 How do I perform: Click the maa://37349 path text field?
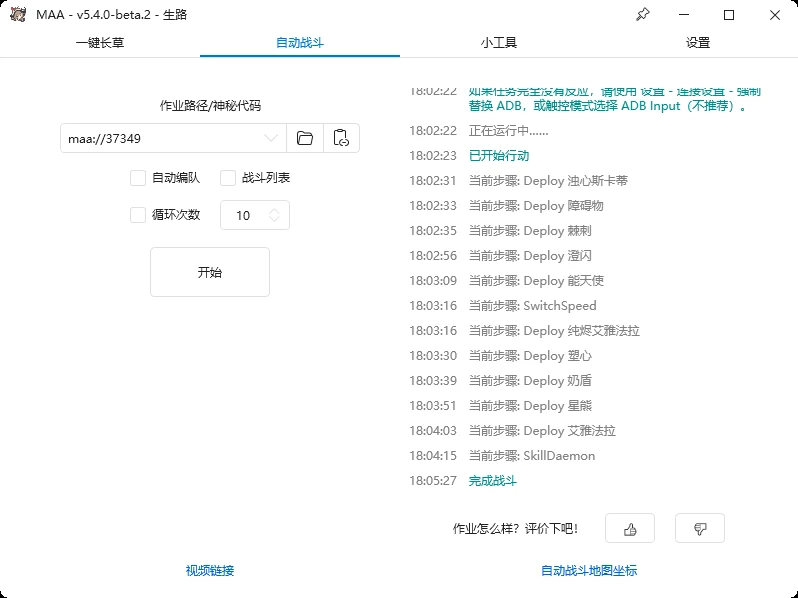coord(160,138)
